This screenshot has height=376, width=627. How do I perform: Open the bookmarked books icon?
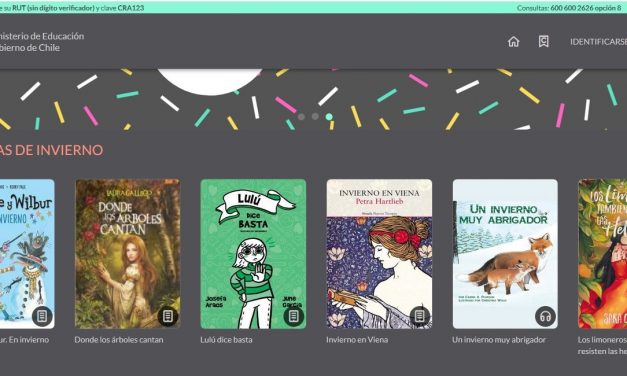pos(543,42)
